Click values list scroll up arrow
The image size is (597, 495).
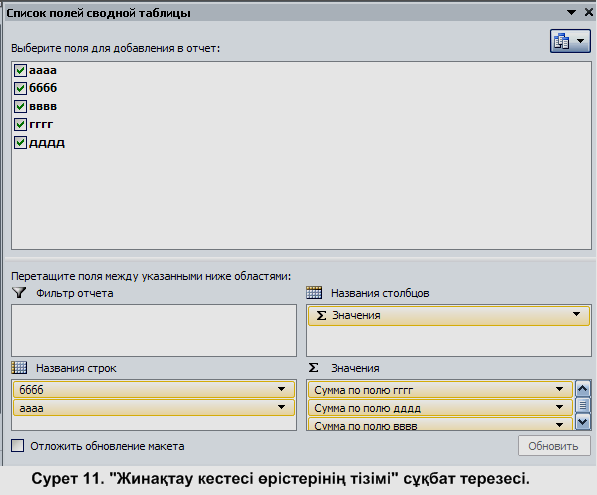(583, 389)
